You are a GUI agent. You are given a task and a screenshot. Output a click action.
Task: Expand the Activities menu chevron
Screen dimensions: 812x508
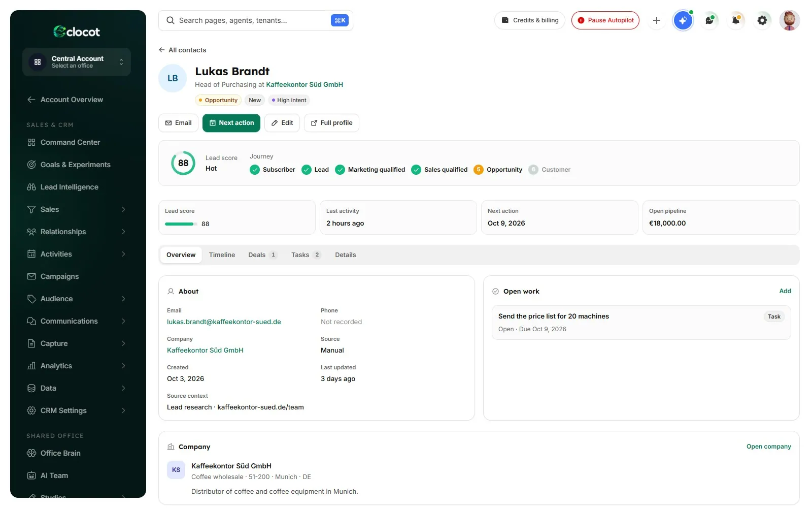(x=123, y=254)
